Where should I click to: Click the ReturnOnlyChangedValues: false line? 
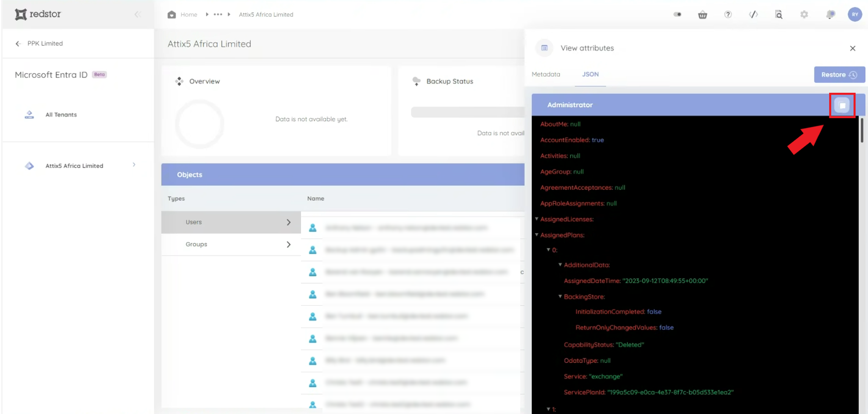pos(625,328)
